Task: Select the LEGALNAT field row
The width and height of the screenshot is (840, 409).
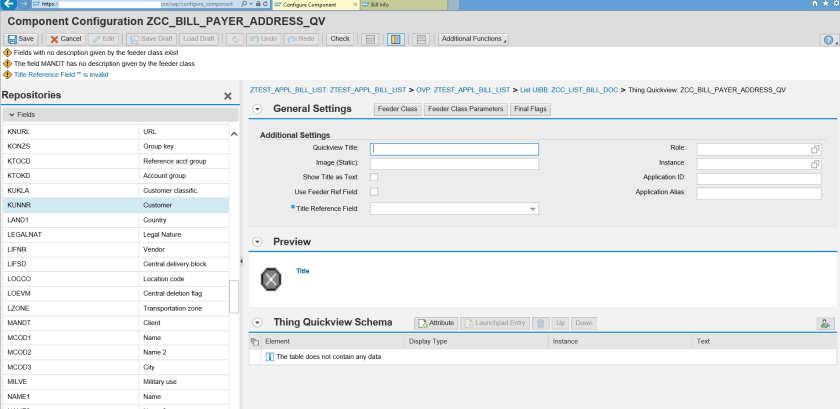Action: 116,235
